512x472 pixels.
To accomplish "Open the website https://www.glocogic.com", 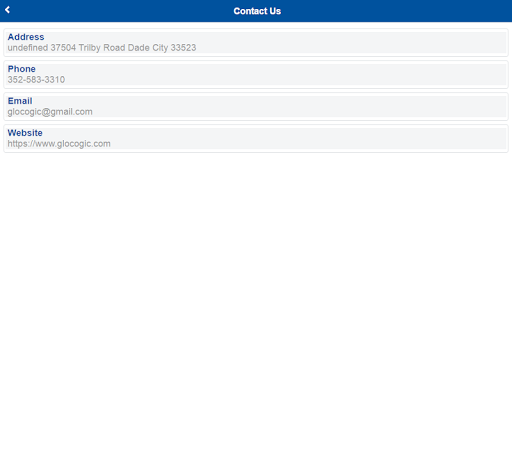I will [x=59, y=144].
